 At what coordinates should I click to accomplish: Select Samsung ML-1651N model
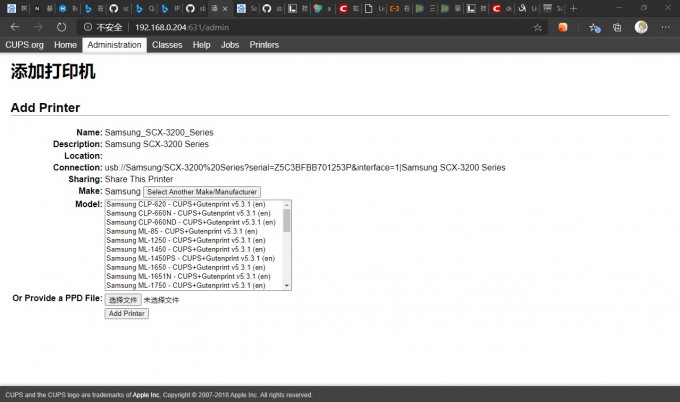(188, 277)
